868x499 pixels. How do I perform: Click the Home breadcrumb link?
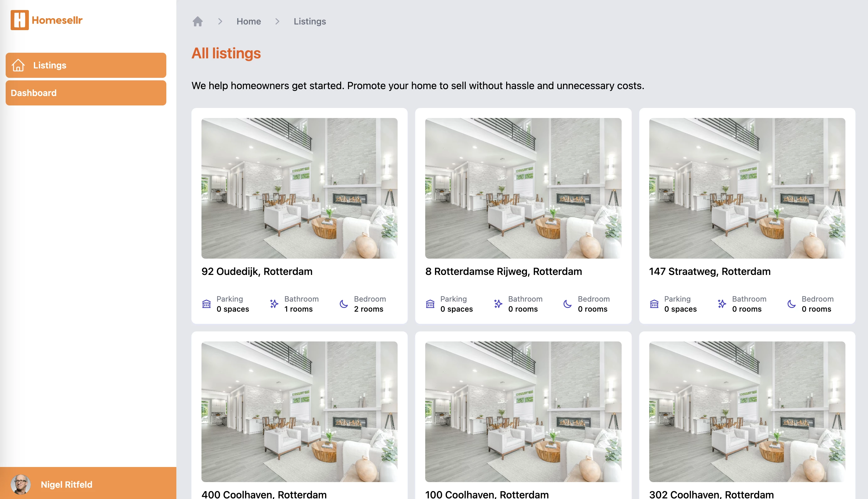249,21
